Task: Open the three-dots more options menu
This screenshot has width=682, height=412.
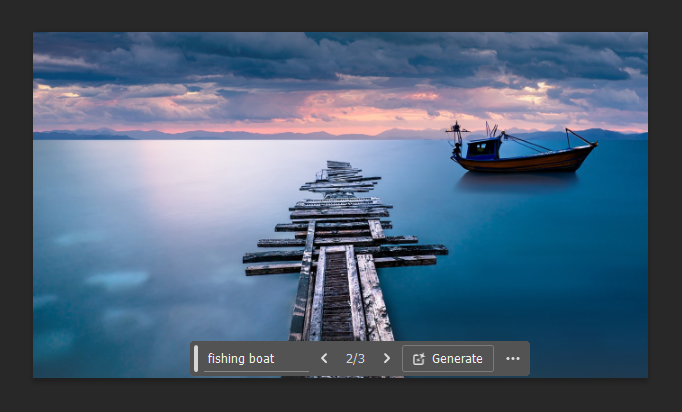Action: click(513, 358)
